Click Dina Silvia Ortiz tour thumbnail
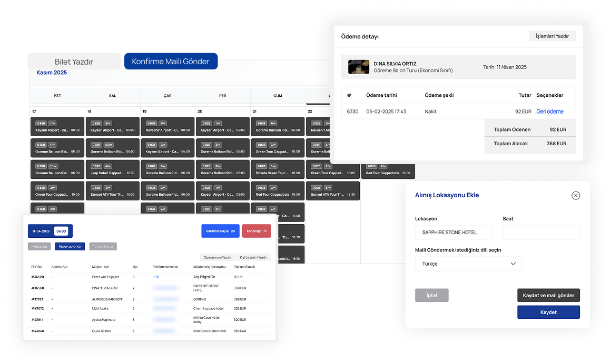The height and width of the screenshot is (364, 611). (x=358, y=67)
